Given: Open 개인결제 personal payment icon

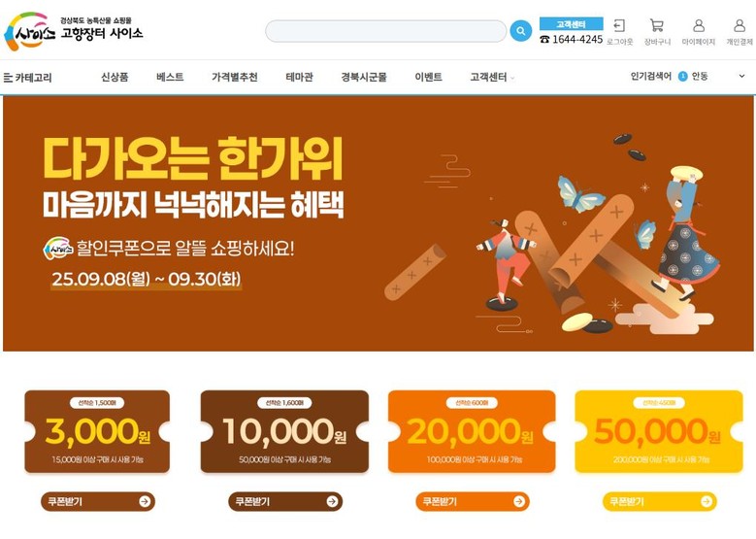Looking at the screenshot, I should [x=740, y=31].
